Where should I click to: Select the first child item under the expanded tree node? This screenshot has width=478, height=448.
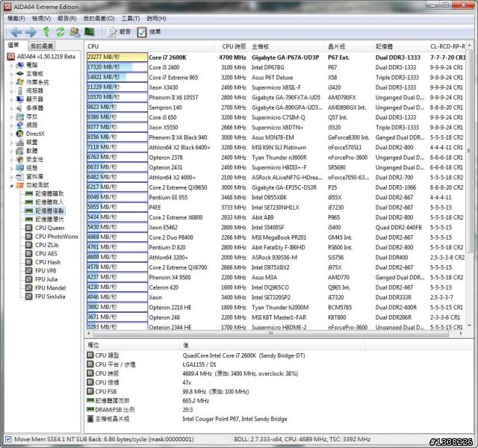pyautogui.click(x=49, y=193)
